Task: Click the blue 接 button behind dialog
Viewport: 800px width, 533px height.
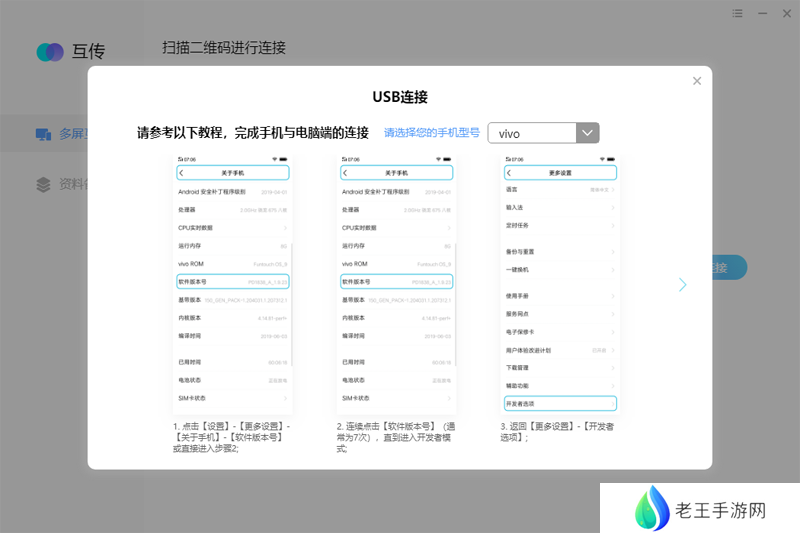Action: [730, 267]
